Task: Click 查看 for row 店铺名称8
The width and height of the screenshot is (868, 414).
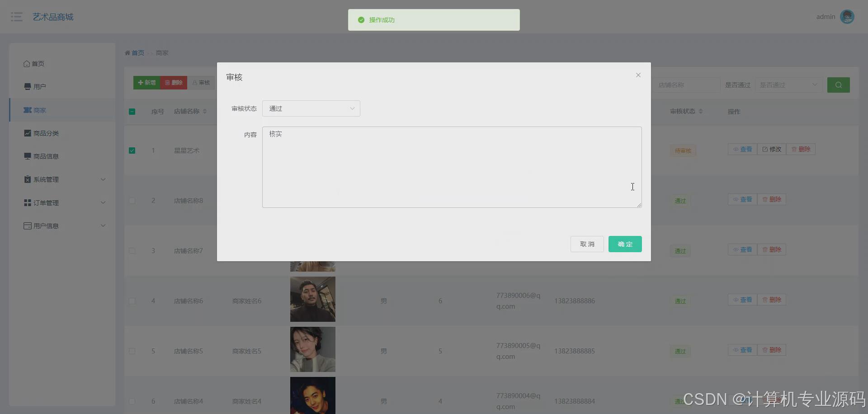Action: (x=742, y=199)
